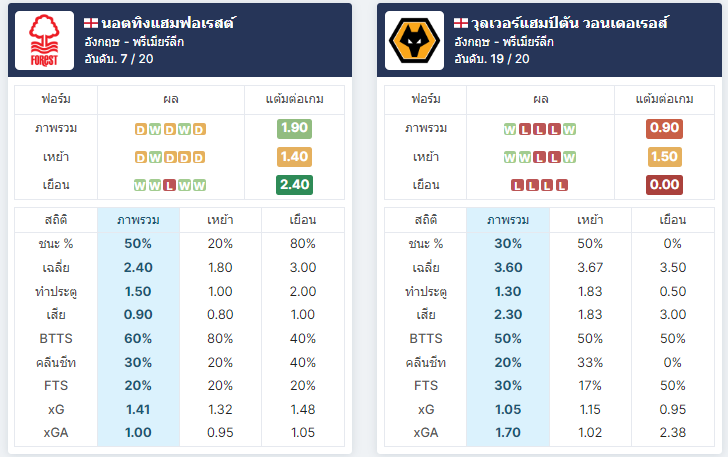The image size is (728, 457).
Task: Click the red L badge in Forest away form
Action: [169, 185]
